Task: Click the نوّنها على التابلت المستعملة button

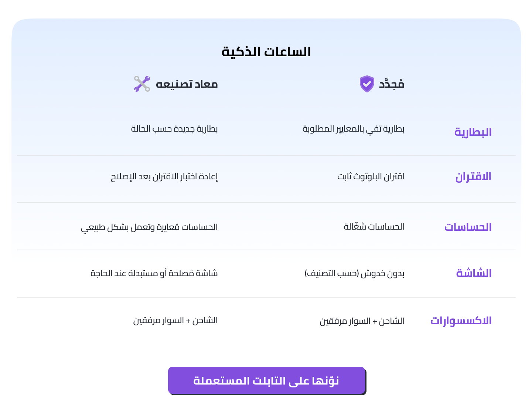Action: click(266, 380)
